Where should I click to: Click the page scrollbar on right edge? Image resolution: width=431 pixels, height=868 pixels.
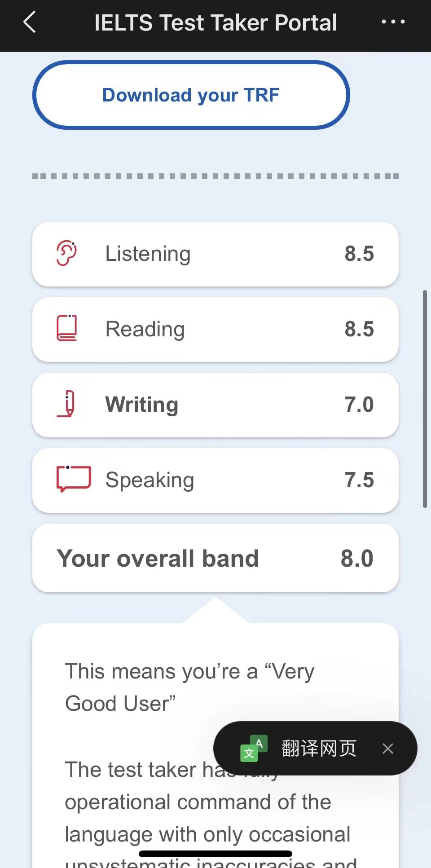pyautogui.click(x=425, y=399)
